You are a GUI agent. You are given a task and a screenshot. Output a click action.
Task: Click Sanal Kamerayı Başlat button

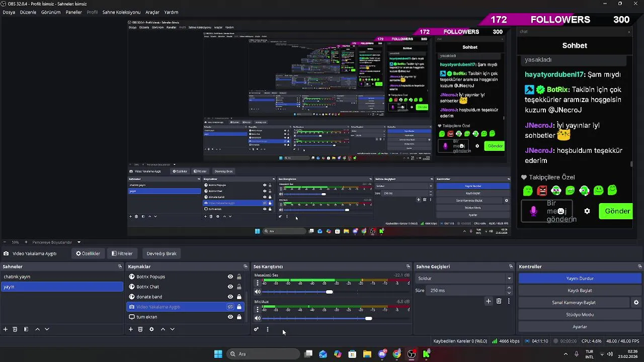(x=574, y=303)
